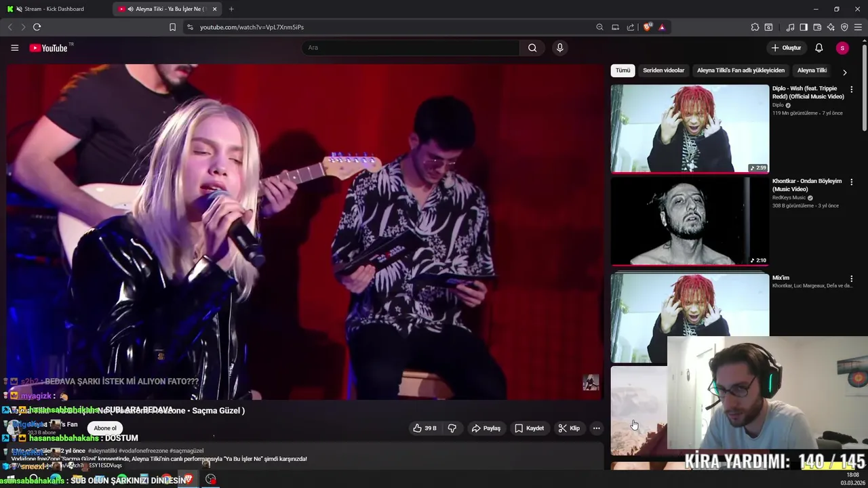Select the Aleyna Tilki's Fan uploader chip
The height and width of the screenshot is (488, 868).
[741, 70]
